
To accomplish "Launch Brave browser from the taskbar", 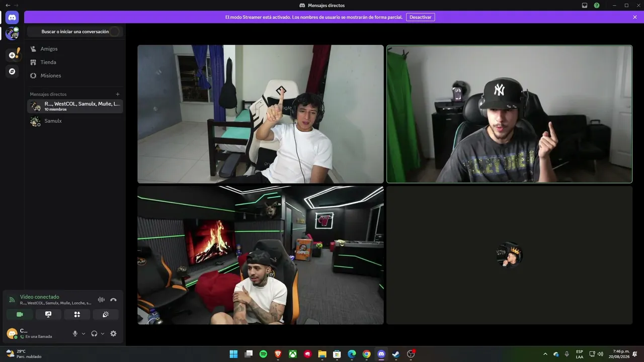I will 278,354.
